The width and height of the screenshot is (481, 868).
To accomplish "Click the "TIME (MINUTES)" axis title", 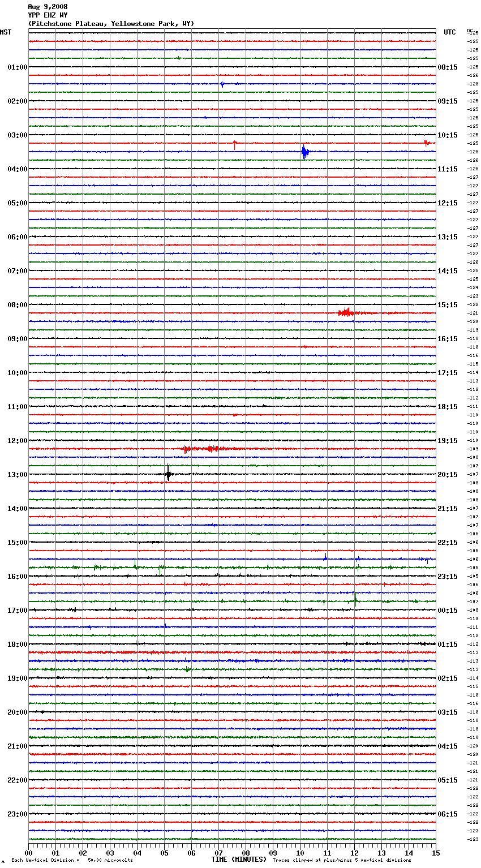I will (x=239, y=860).
